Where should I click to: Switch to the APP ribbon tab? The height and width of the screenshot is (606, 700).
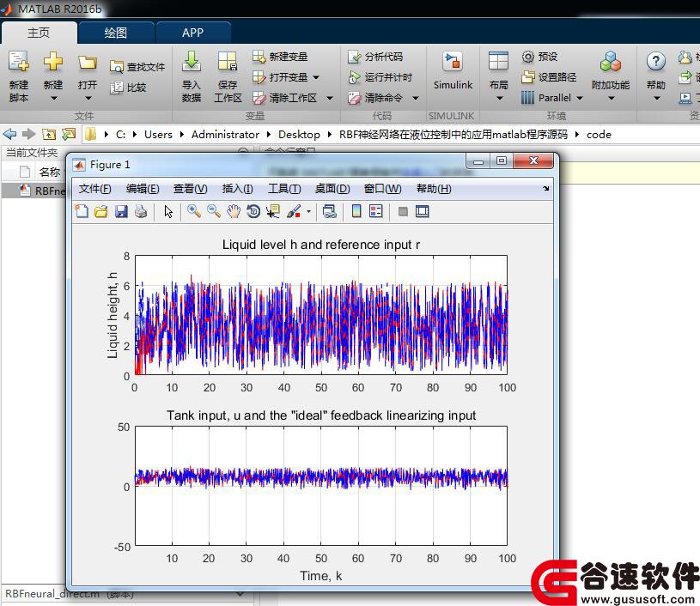(x=192, y=33)
